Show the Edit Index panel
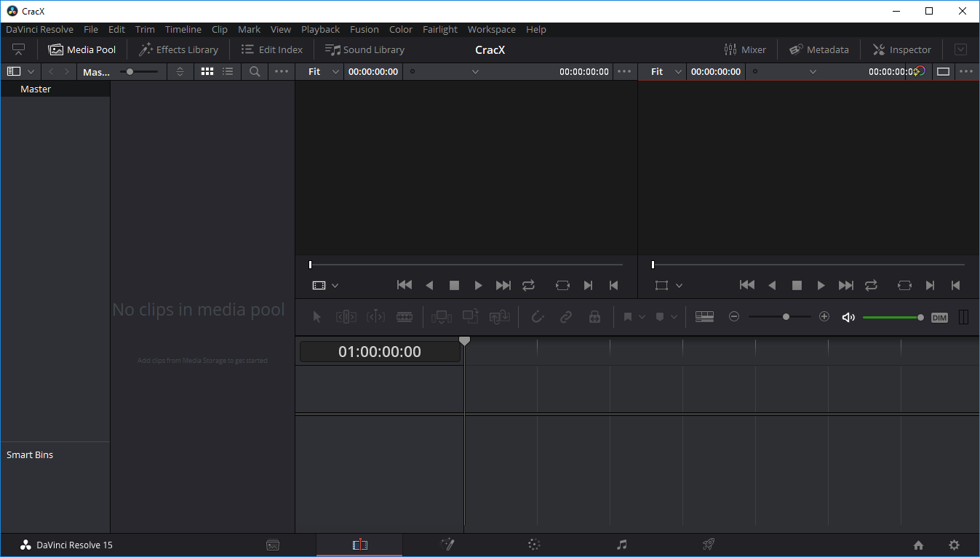This screenshot has height=557, width=980. tap(271, 49)
